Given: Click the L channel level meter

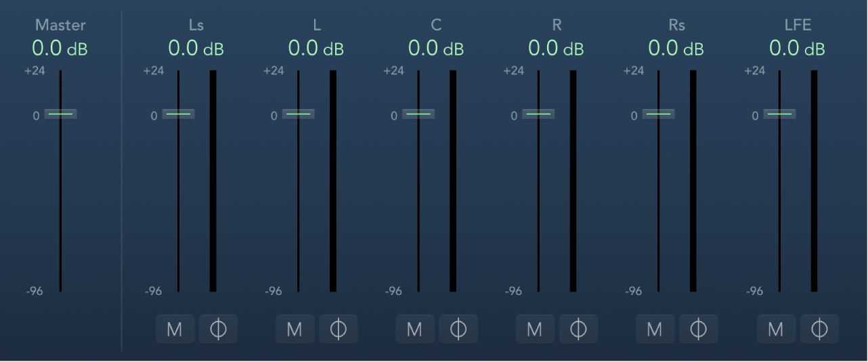Looking at the screenshot, I should 333,181.
